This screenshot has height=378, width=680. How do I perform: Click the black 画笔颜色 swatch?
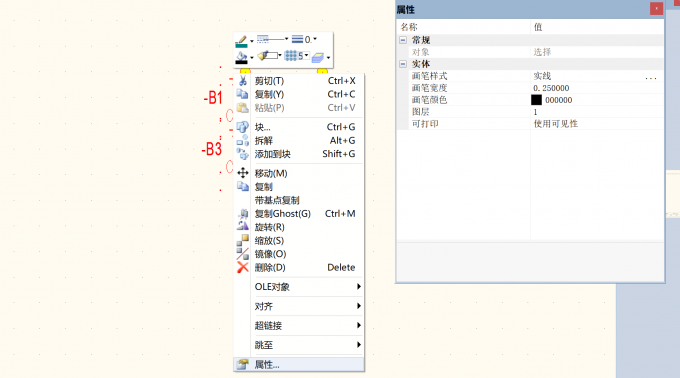pos(536,100)
